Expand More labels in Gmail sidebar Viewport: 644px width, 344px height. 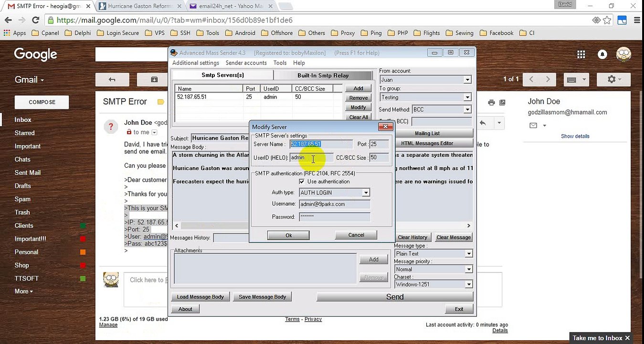click(24, 291)
